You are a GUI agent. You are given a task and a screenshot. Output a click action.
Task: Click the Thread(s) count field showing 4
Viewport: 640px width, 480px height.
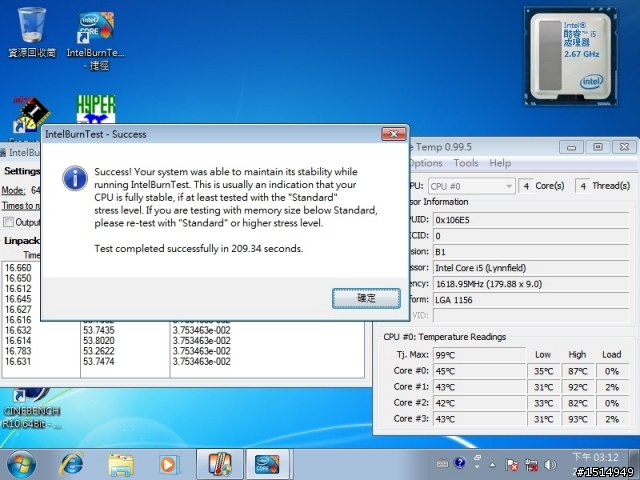point(583,186)
